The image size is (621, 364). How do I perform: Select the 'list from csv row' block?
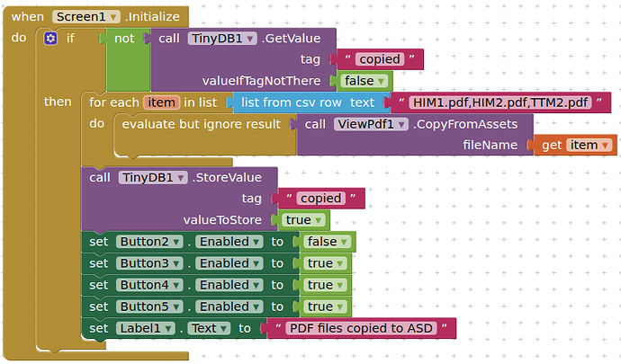coord(290,102)
